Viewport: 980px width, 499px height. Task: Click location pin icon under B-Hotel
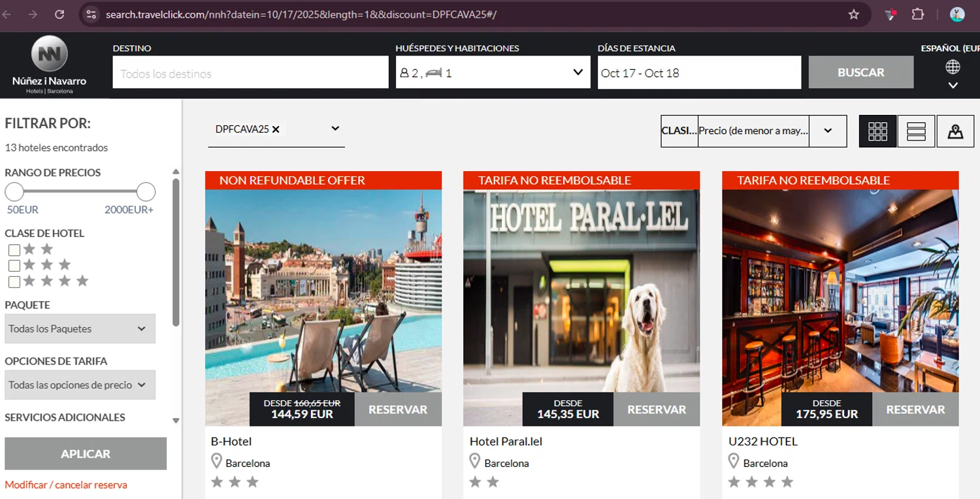tap(217, 462)
